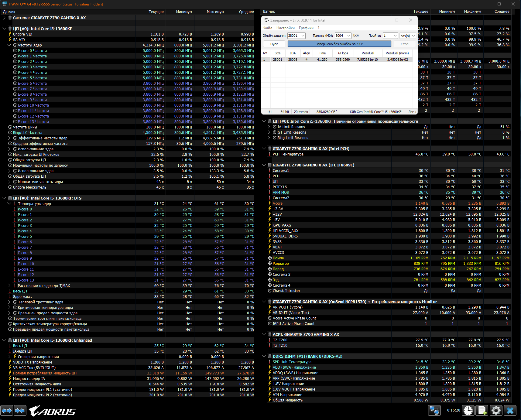Expand Смещения напряжения row
Image resolution: width=521 pixels, height=420 pixels.
click(9, 357)
